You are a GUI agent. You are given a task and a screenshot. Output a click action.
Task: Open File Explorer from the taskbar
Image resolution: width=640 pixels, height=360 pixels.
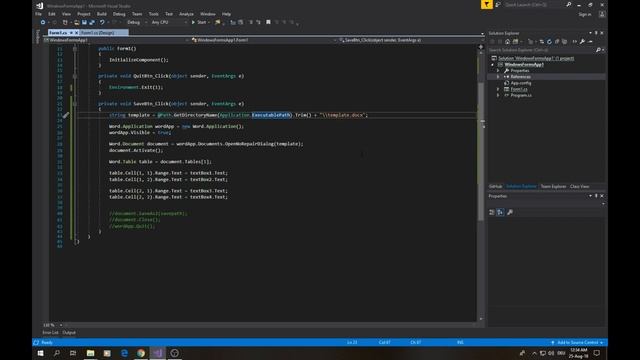pos(91,353)
